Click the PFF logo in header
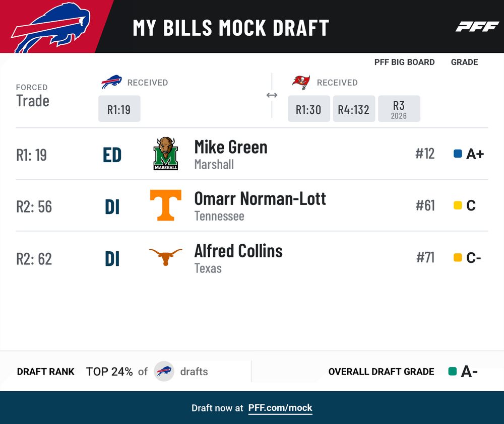The image size is (504, 424). tap(477, 27)
